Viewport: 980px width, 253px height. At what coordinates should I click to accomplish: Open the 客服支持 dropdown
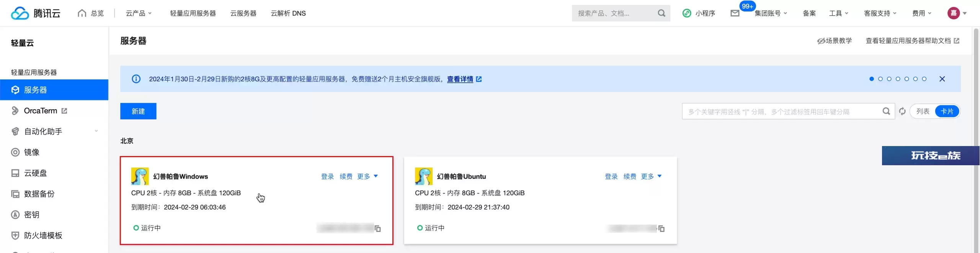point(880,13)
